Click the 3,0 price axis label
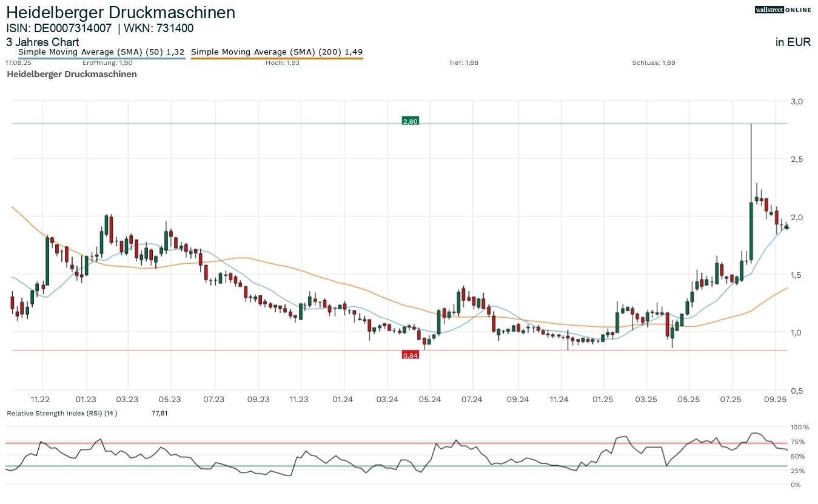Viewport: 818px width, 504px height. (x=797, y=101)
